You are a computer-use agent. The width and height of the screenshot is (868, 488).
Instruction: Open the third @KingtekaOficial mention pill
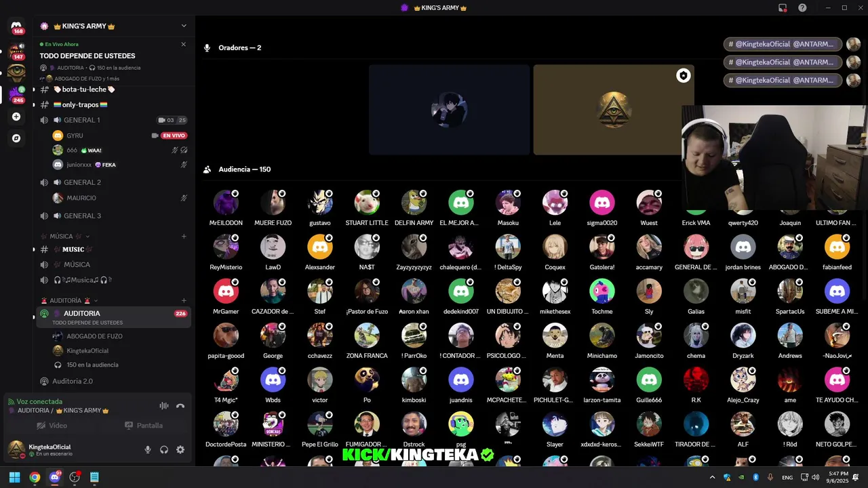pos(783,81)
